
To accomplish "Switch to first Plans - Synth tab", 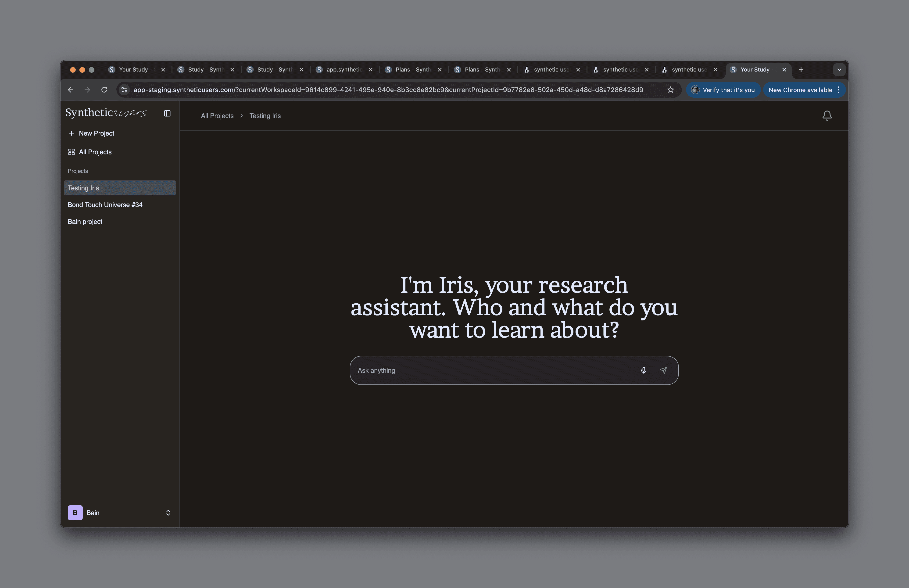I will [x=413, y=69].
